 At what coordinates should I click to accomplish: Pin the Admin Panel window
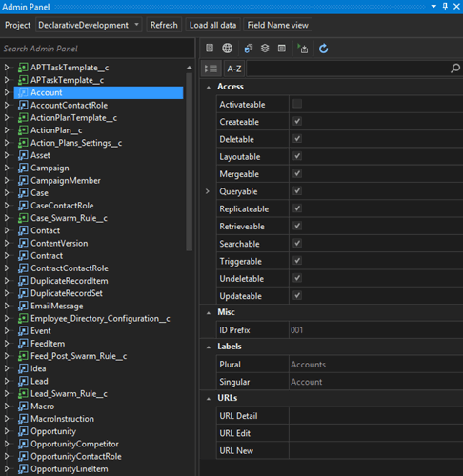445,6
